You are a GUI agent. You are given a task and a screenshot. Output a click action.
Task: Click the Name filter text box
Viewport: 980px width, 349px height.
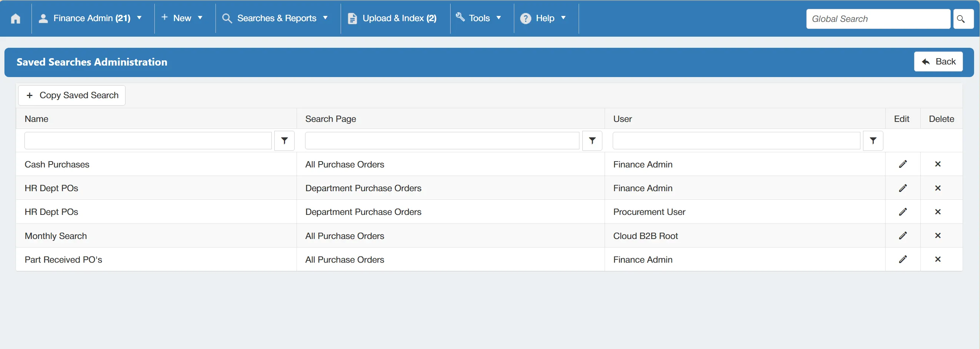click(x=148, y=141)
